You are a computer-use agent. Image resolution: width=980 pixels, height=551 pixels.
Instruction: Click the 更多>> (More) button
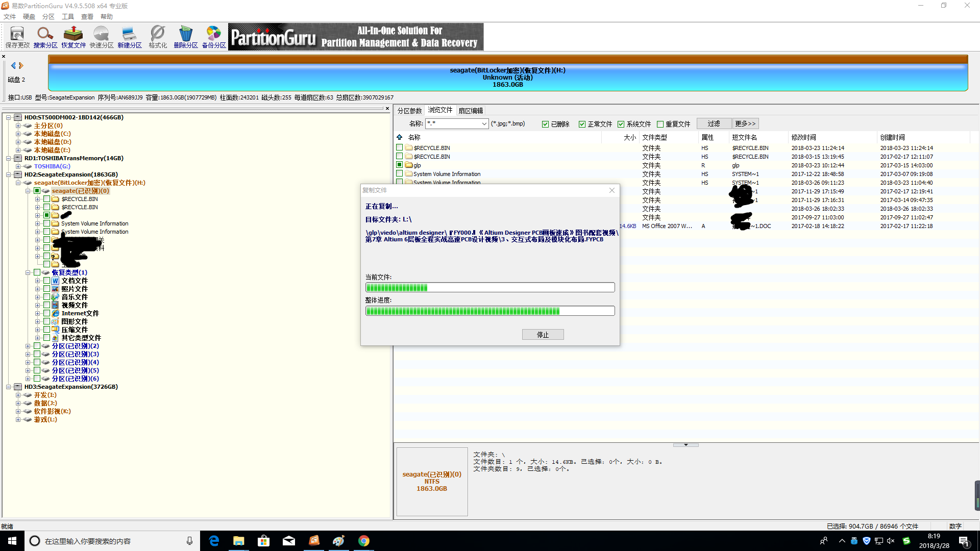click(745, 123)
